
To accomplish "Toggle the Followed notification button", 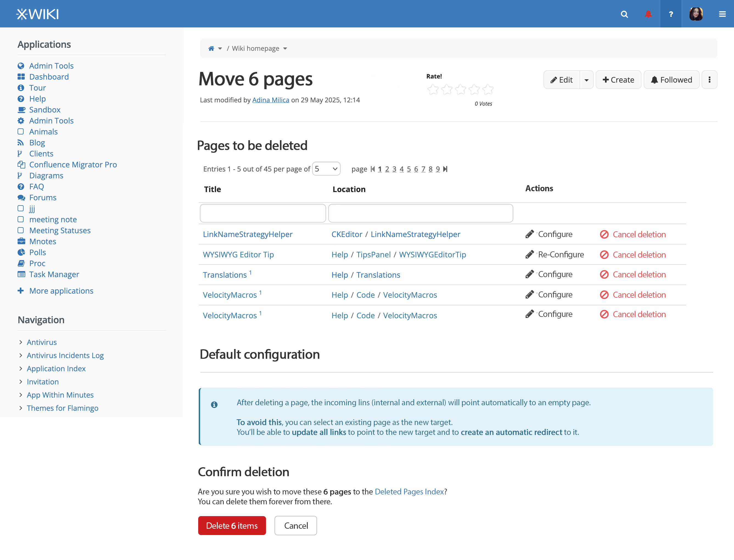I will (671, 80).
